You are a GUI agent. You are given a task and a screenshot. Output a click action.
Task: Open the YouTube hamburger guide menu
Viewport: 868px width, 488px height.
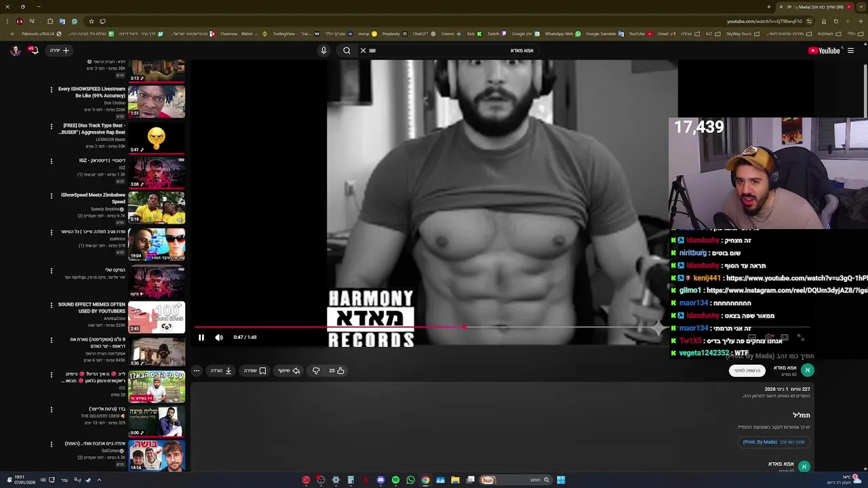point(850,50)
